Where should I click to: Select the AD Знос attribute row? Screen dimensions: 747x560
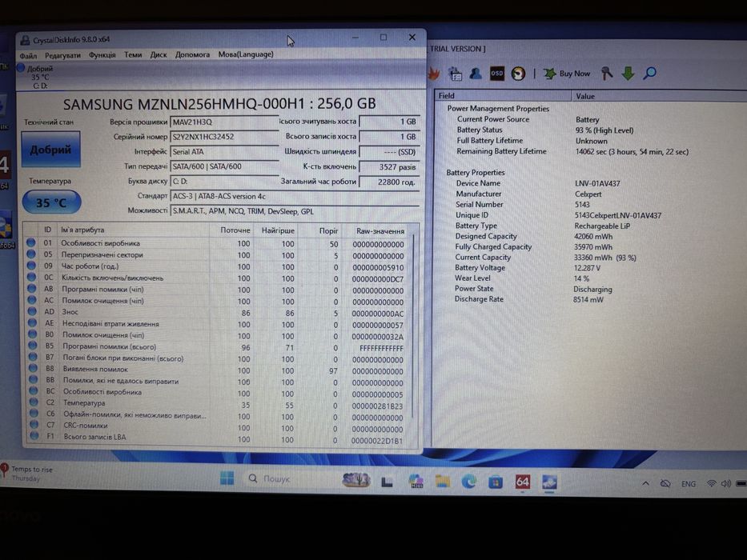[x=217, y=312]
